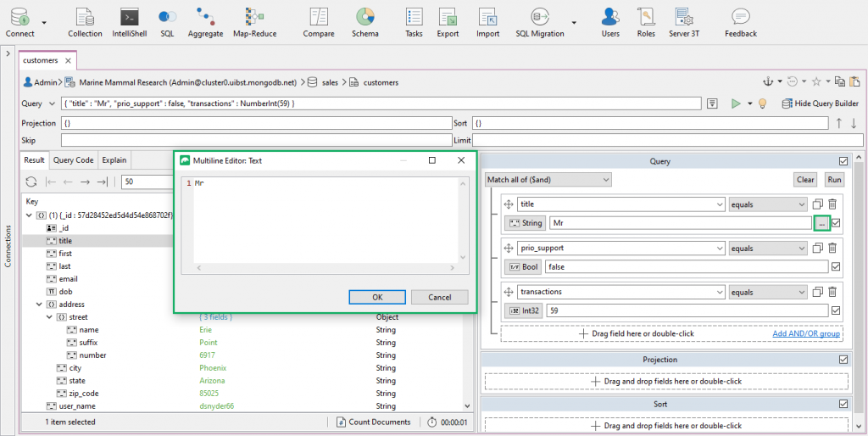Click OK in the Multiline Editor
The image size is (868, 436).
pos(377,297)
